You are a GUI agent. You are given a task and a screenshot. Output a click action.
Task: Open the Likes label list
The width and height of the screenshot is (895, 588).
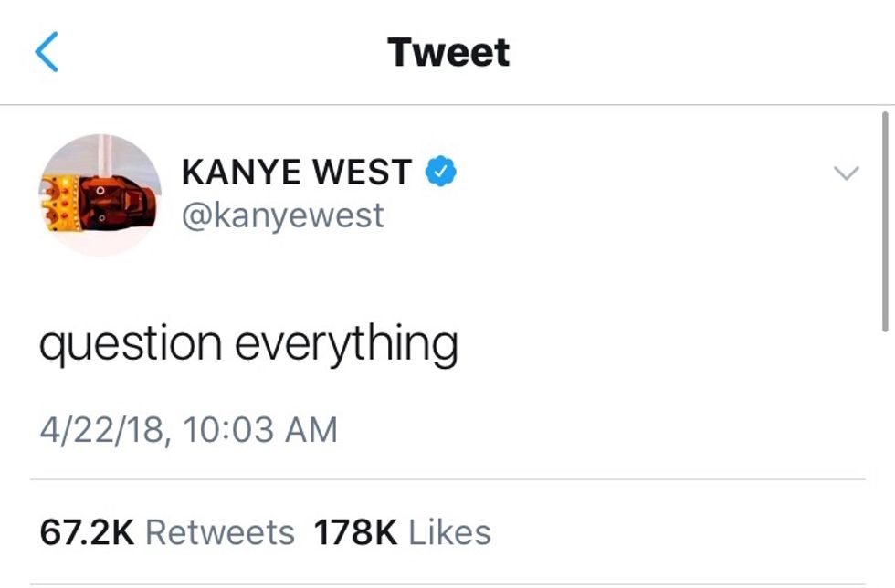(x=449, y=532)
